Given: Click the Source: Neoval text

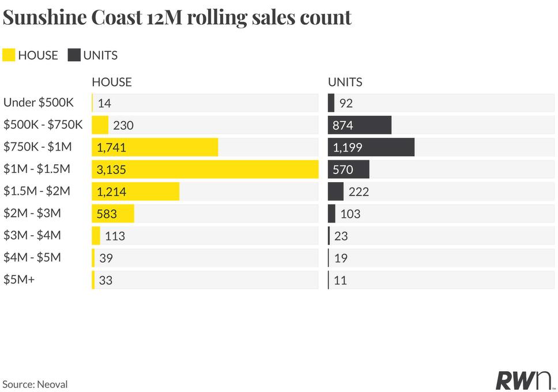Looking at the screenshot, I should point(35,385).
